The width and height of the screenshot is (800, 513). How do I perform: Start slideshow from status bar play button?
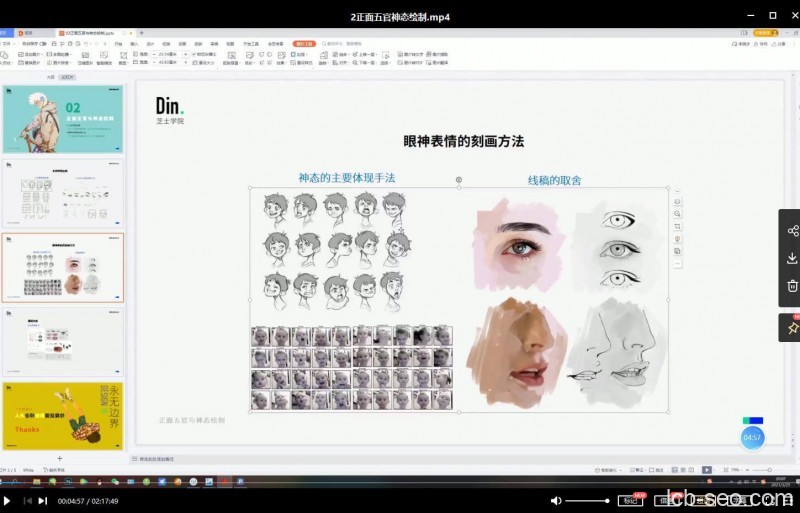pos(707,470)
